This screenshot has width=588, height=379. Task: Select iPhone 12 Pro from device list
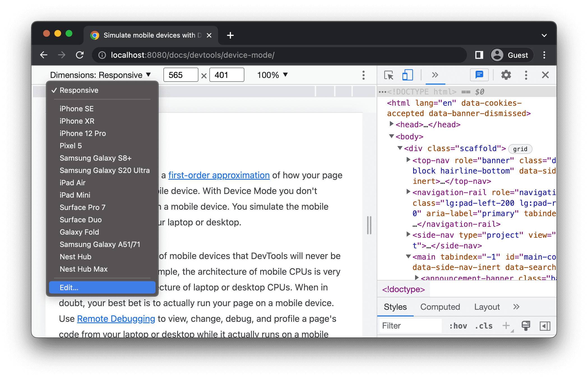click(x=84, y=133)
